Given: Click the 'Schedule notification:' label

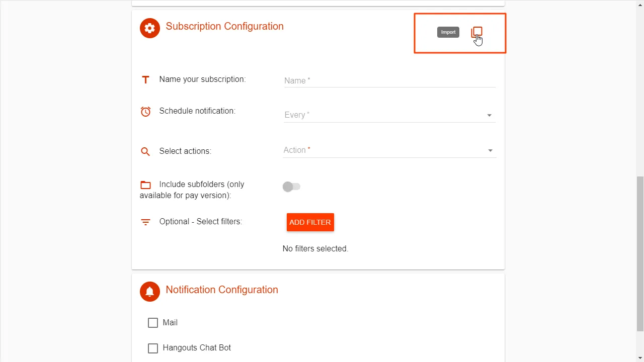Looking at the screenshot, I should point(197,111).
